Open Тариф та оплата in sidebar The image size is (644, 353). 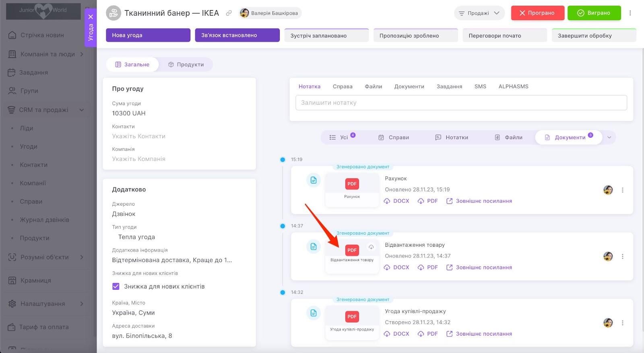38,327
